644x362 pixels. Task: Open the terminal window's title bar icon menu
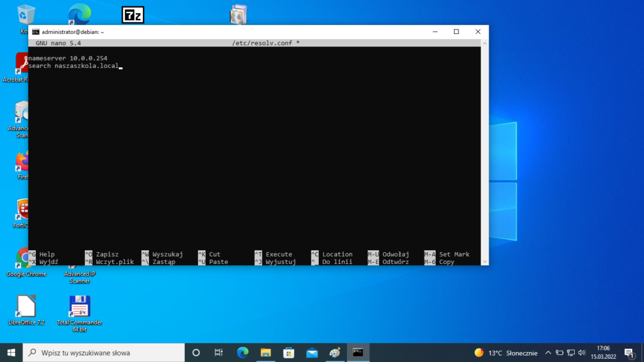pos(36,32)
